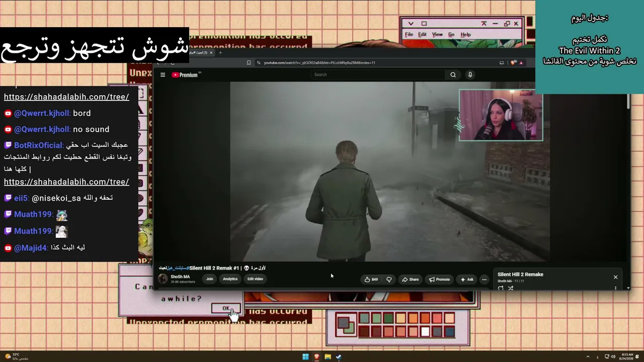Like the video with 849 likes
This screenshot has height=362, width=644.
(x=371, y=280)
